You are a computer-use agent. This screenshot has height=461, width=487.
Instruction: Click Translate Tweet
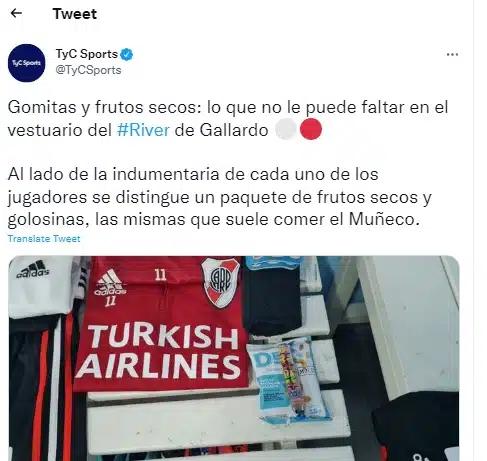(x=44, y=239)
